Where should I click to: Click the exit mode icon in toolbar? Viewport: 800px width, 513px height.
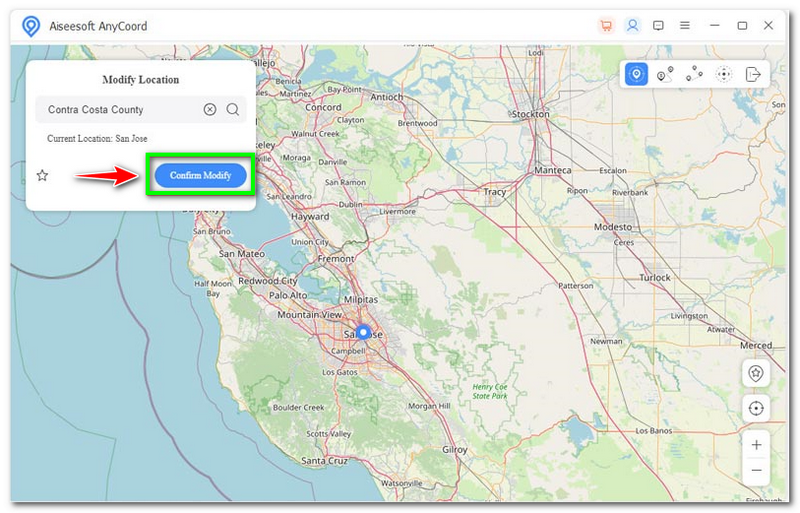753,74
